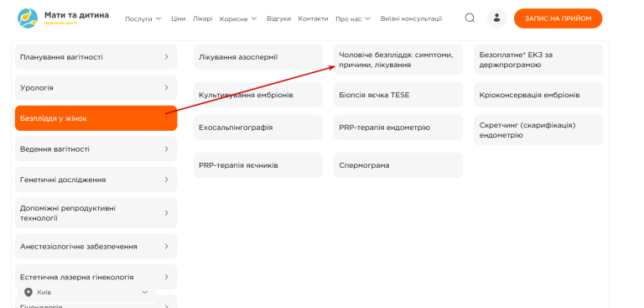Open Виїзні консультації menu item
The image size is (644, 308).
[x=411, y=19]
